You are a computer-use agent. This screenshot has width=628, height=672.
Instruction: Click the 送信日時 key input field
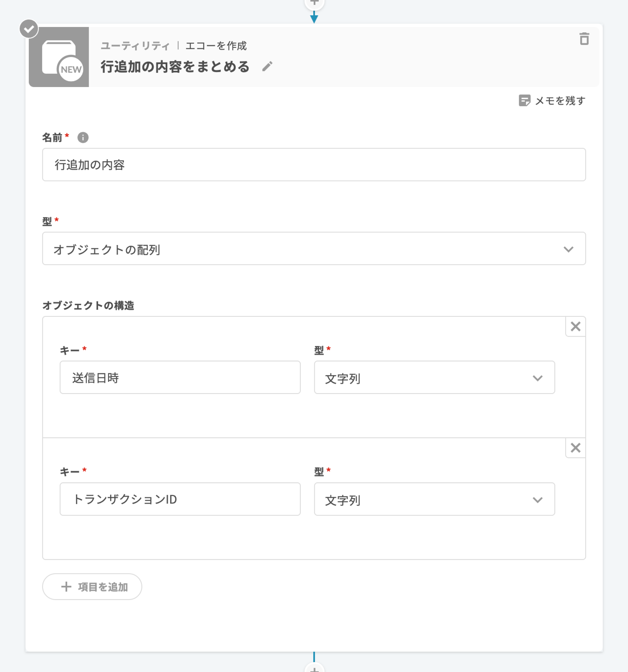point(180,378)
